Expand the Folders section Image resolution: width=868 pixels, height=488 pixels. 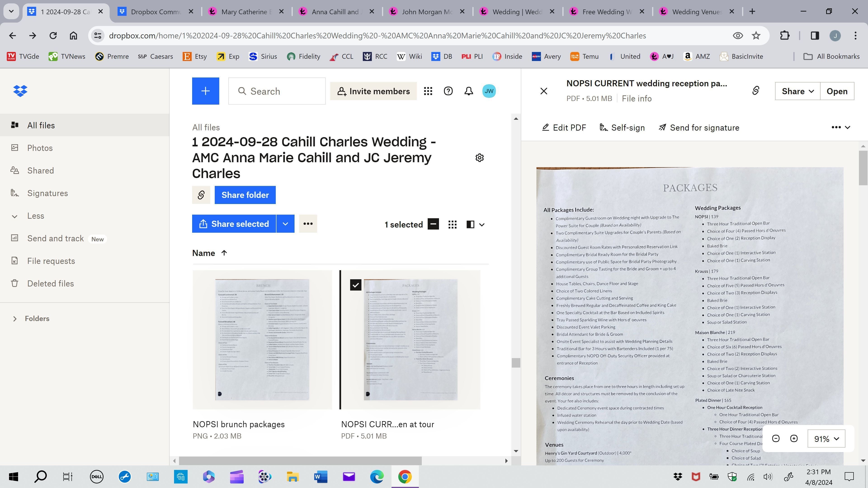point(15,318)
